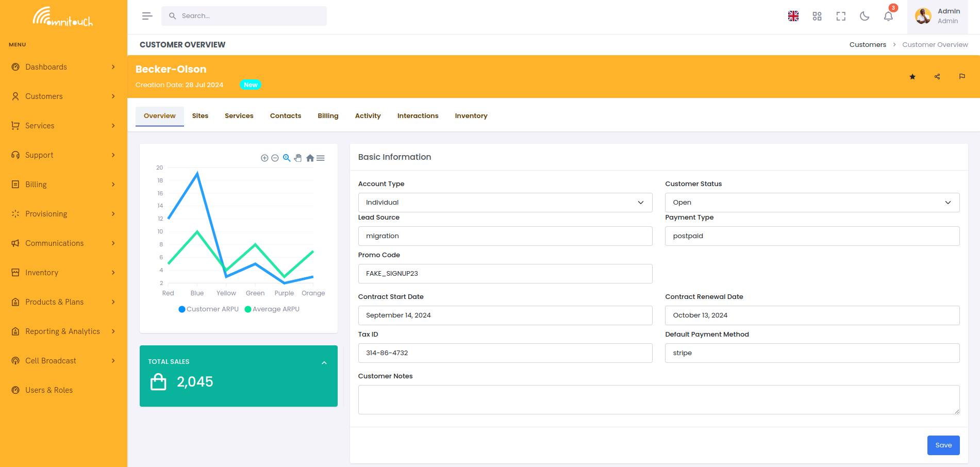Open the Customer Status dropdown
The height and width of the screenshot is (467, 980).
point(811,203)
